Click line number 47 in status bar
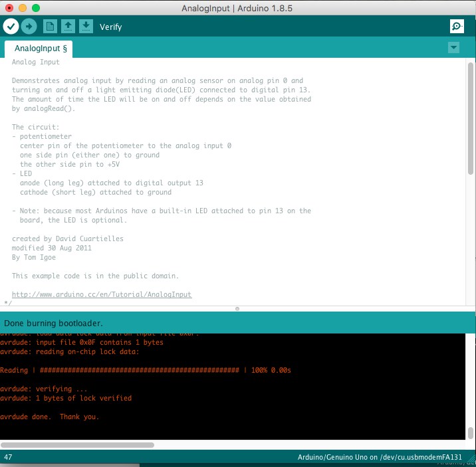The width and height of the screenshot is (476, 467). tap(8, 457)
